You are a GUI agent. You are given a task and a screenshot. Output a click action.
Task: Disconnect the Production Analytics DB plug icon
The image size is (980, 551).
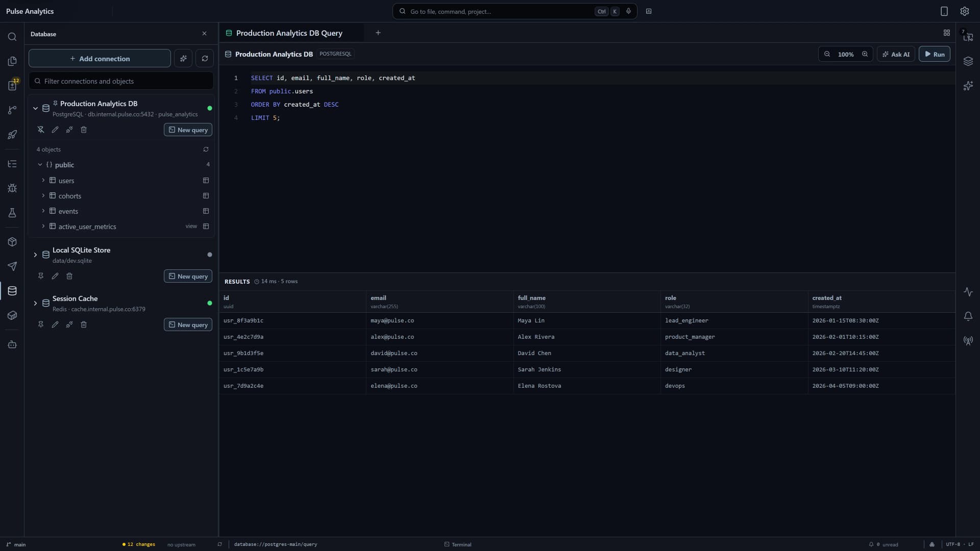pyautogui.click(x=69, y=130)
